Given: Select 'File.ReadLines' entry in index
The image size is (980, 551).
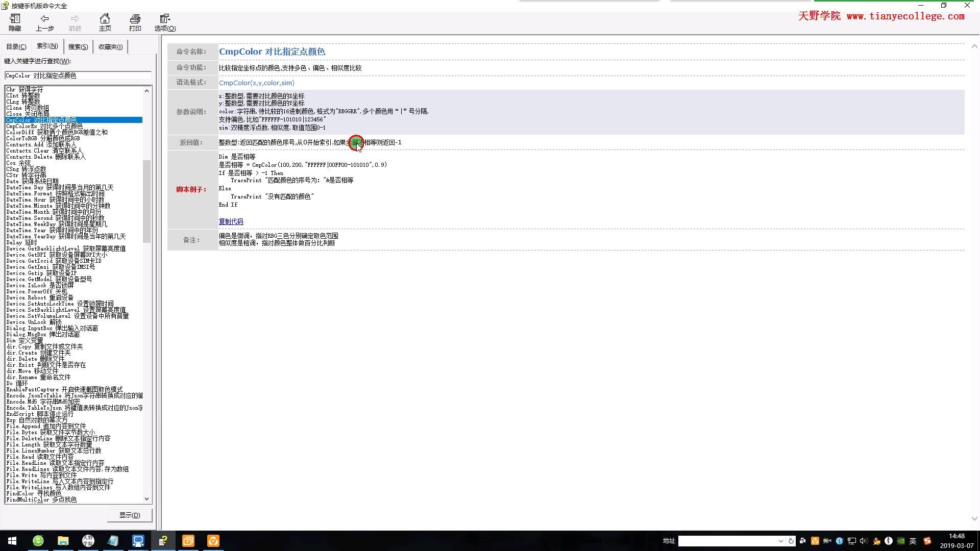Looking at the screenshot, I should tap(67, 469).
